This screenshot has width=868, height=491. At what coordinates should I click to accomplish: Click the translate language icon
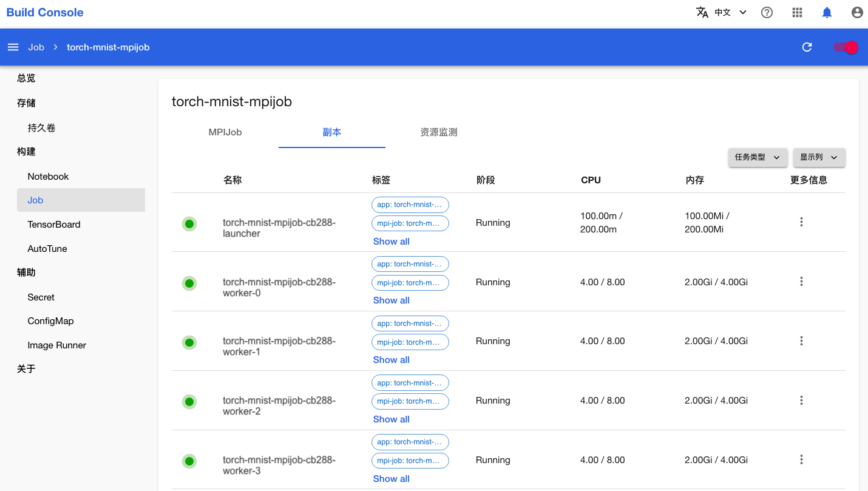pos(702,13)
